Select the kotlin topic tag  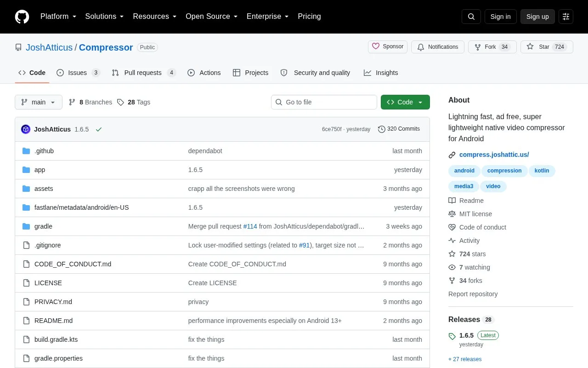(542, 171)
